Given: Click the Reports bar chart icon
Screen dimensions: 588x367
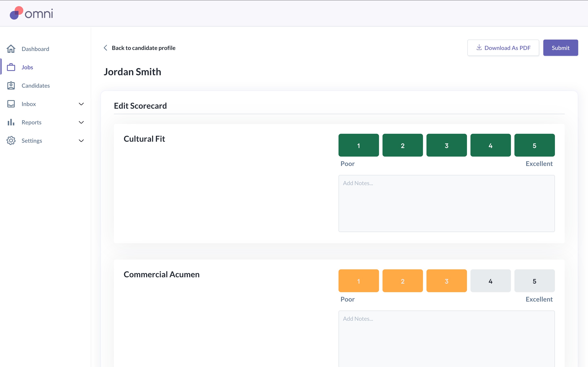Looking at the screenshot, I should tap(11, 122).
